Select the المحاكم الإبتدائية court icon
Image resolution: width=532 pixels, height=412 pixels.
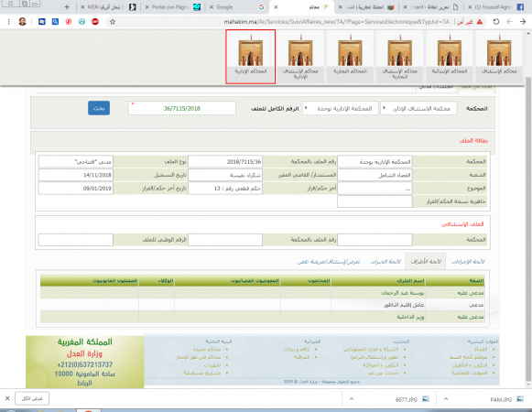(450, 57)
